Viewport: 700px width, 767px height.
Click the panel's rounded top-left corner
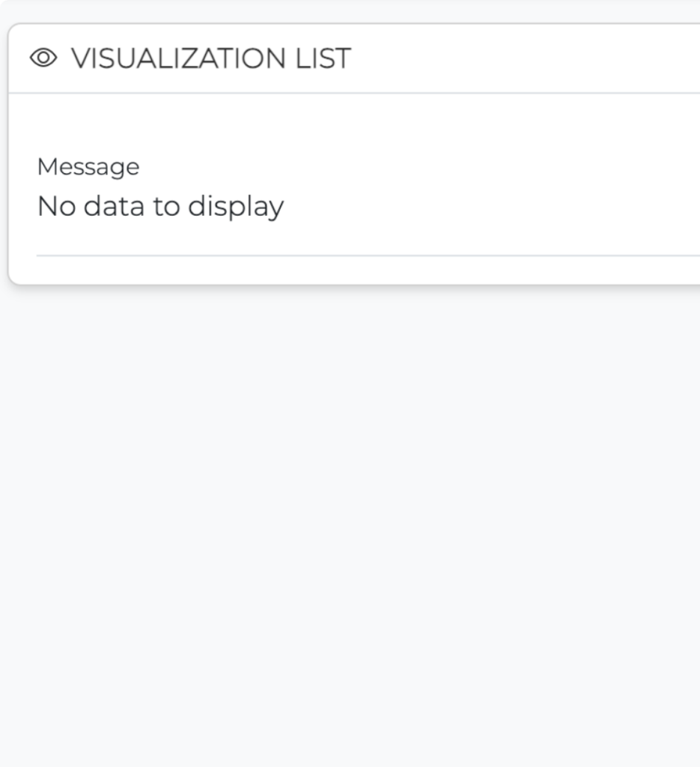[13, 29]
